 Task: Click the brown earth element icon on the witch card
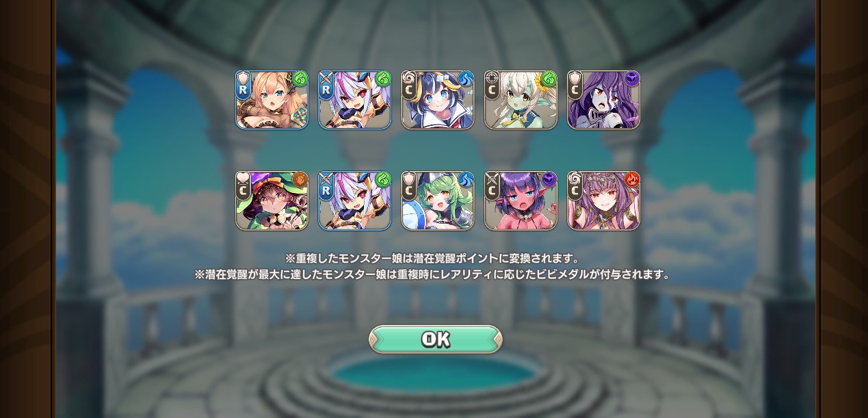coord(300,180)
